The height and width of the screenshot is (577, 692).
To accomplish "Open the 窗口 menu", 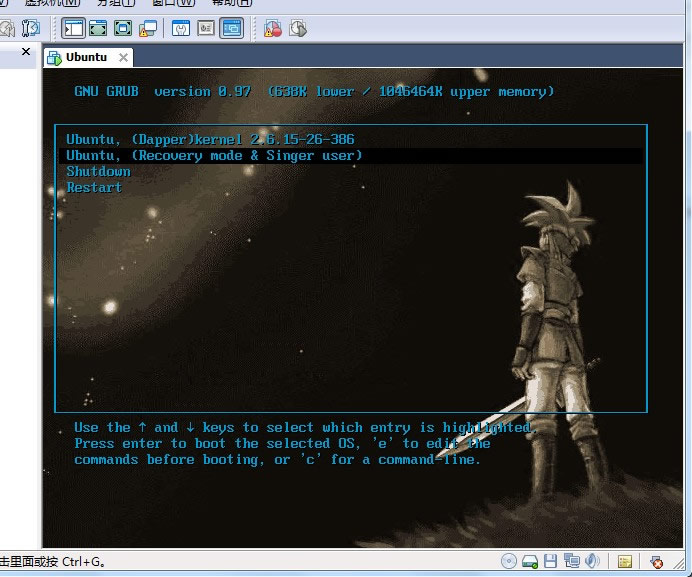I will pos(169,3).
